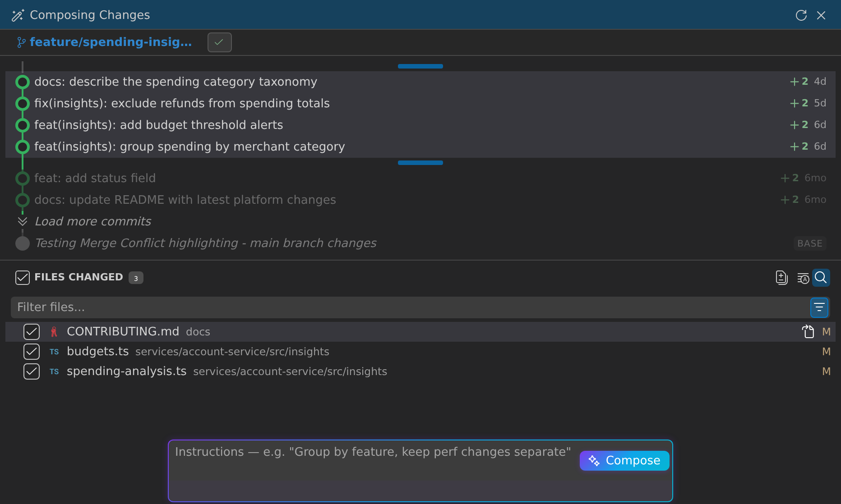The width and height of the screenshot is (841, 504).
Task: Click the top blue range handle above the commits
Action: 420,66
